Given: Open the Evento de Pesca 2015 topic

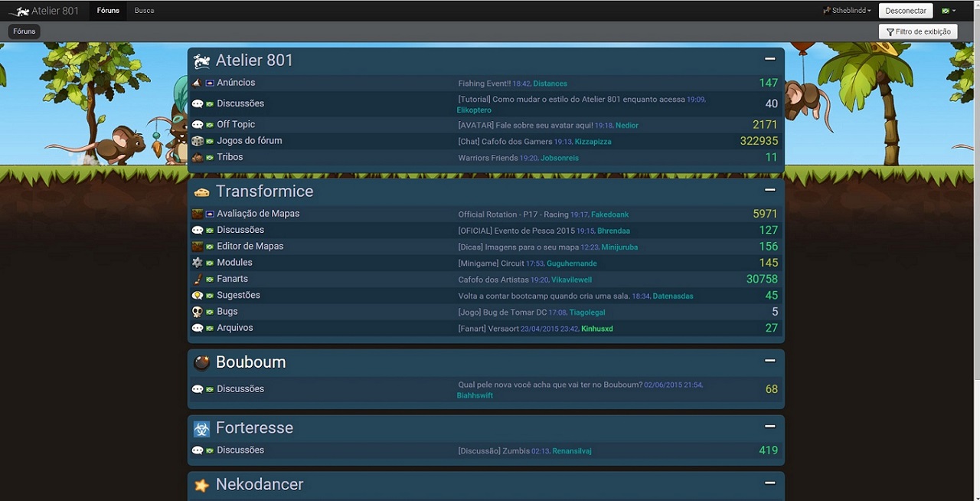Looking at the screenshot, I should (x=516, y=231).
